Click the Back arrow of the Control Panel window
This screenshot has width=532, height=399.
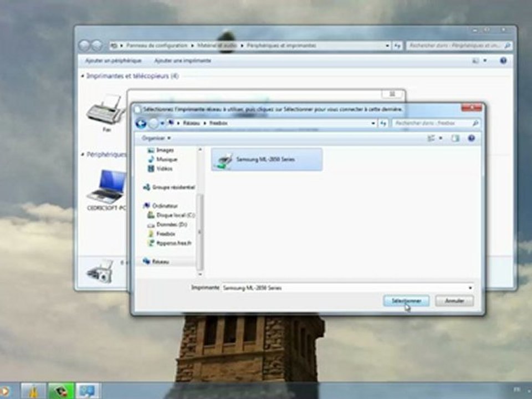coord(84,45)
